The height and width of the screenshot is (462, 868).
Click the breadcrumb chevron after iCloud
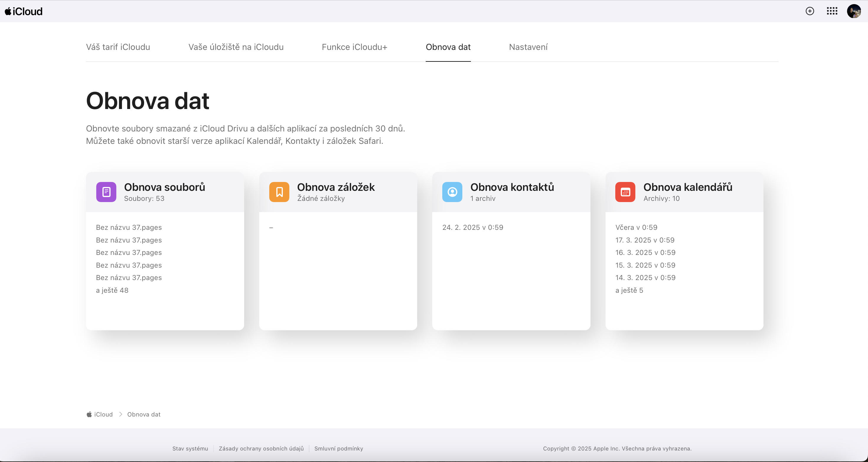point(120,414)
